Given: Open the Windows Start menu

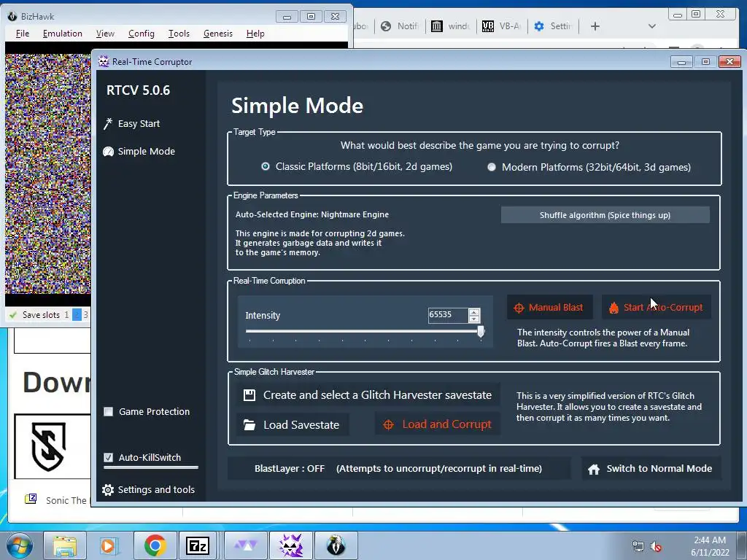Looking at the screenshot, I should (19, 545).
